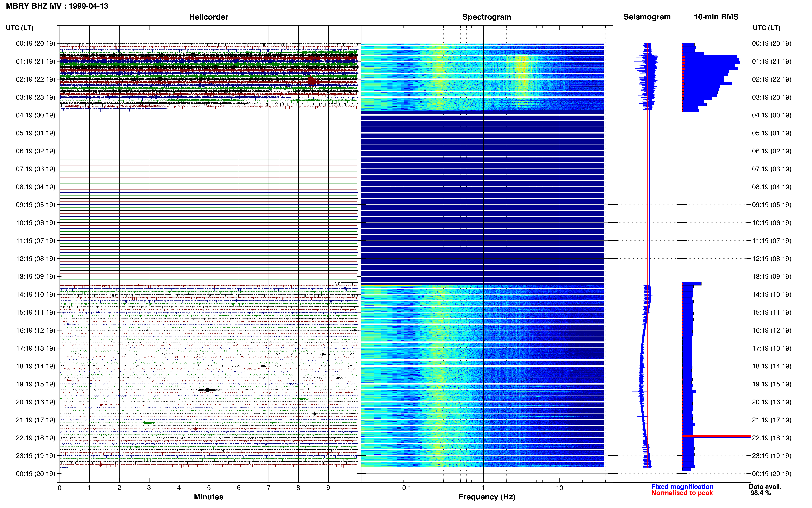
Task: Click the 'Seismogram' panel heading
Action: (647, 17)
